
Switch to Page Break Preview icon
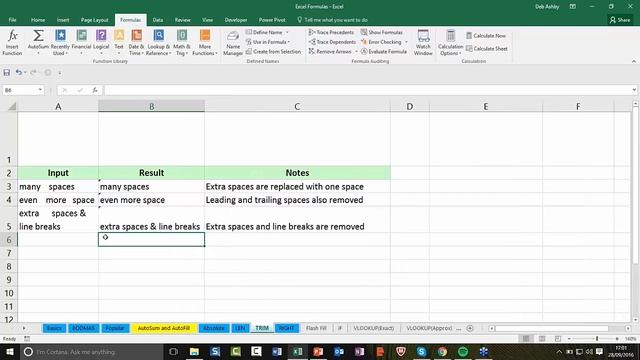click(x=558, y=339)
